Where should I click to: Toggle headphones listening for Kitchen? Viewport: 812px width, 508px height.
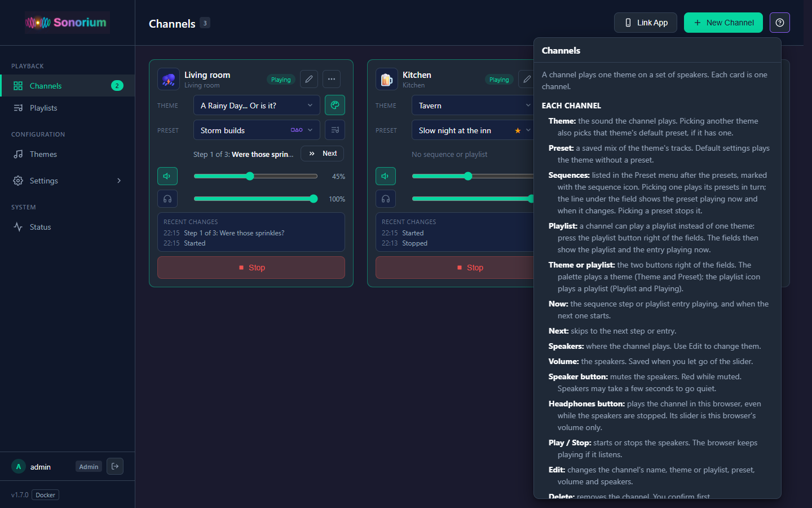[386, 199]
